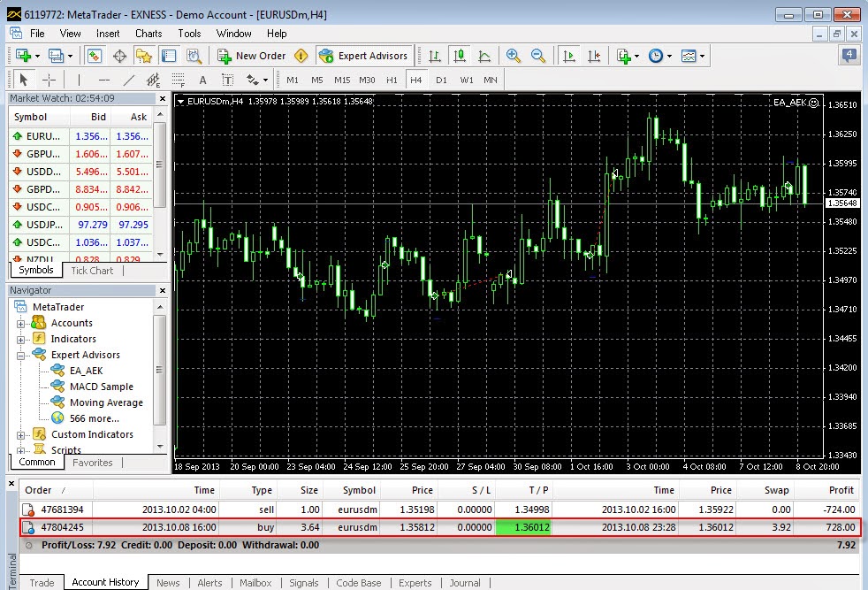This screenshot has width=868, height=590.
Task: Open the New Order dialog
Action: point(252,56)
